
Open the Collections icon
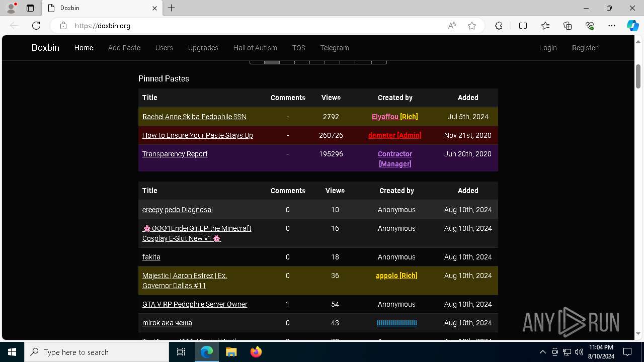(x=568, y=26)
